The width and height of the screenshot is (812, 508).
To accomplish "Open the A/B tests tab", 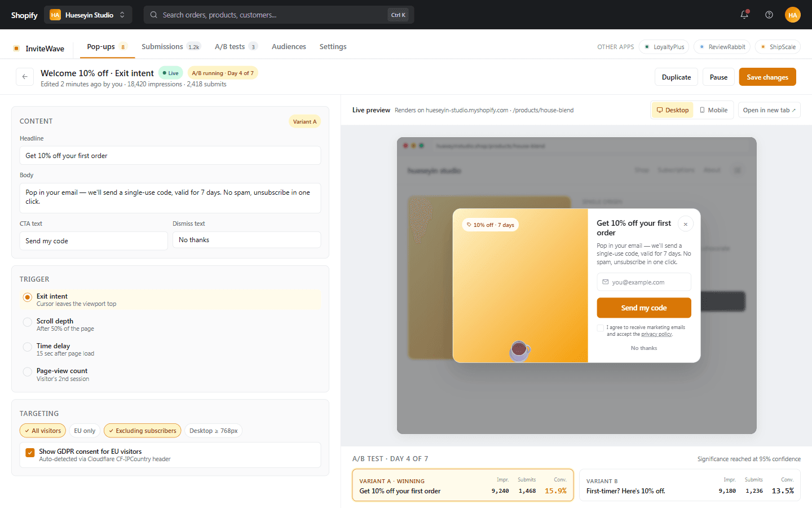I will tap(236, 47).
